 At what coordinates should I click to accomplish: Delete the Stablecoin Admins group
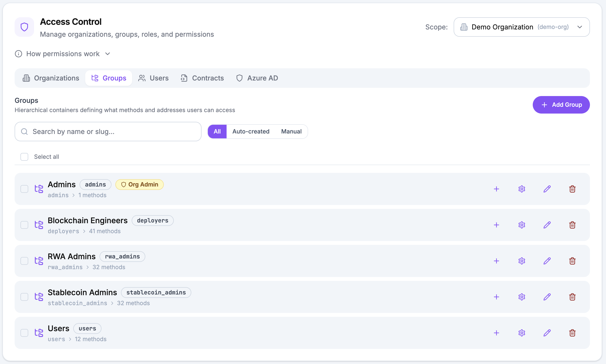(572, 297)
